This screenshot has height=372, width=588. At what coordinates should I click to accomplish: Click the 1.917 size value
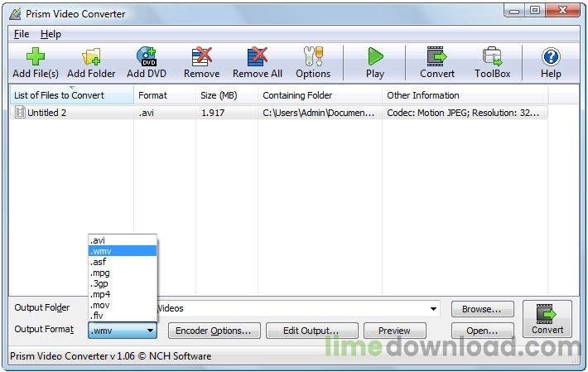tap(213, 113)
